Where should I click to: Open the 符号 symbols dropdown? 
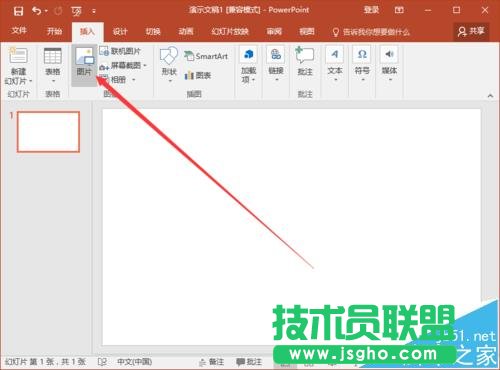pyautogui.click(x=362, y=64)
